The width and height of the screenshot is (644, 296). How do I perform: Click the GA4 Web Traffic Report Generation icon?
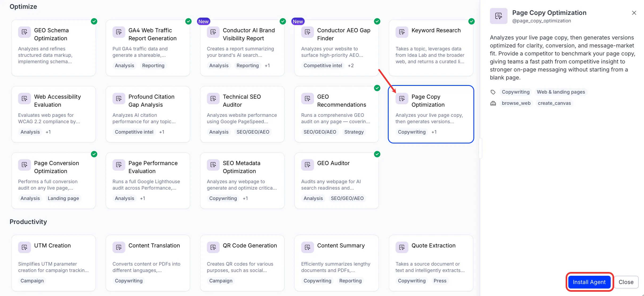click(x=119, y=32)
